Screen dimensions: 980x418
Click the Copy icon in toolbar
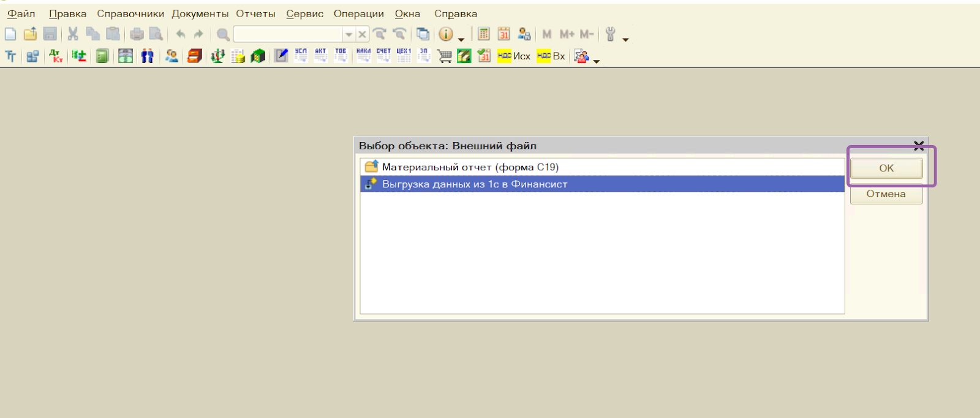(x=93, y=34)
